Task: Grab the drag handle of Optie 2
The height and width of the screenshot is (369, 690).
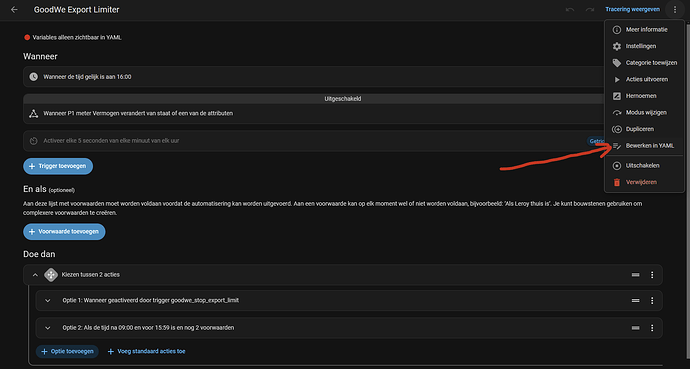Action: point(635,328)
